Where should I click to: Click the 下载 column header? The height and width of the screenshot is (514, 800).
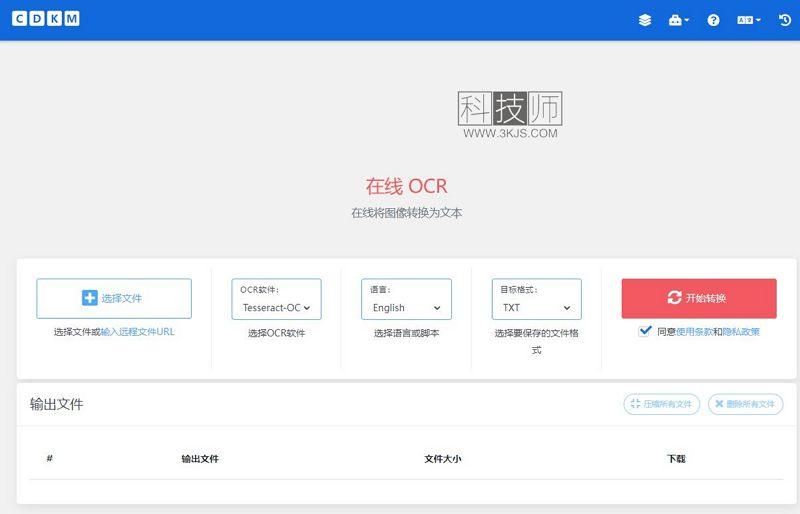tap(677, 459)
